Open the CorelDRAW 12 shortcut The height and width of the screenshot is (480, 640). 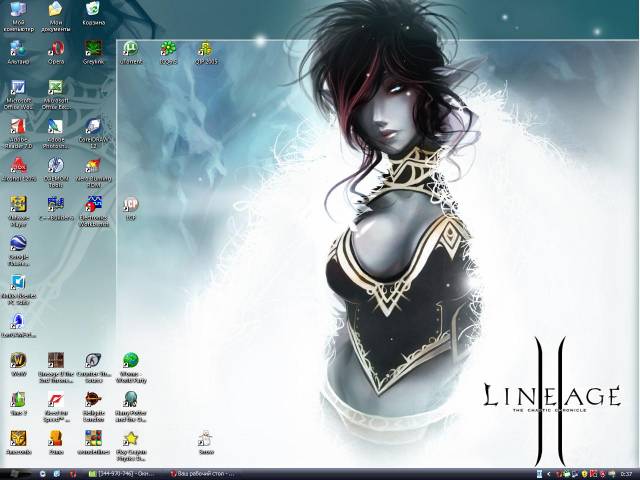tap(93, 127)
